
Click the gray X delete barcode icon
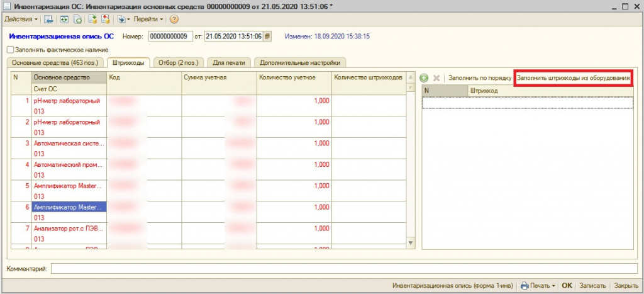coord(436,78)
